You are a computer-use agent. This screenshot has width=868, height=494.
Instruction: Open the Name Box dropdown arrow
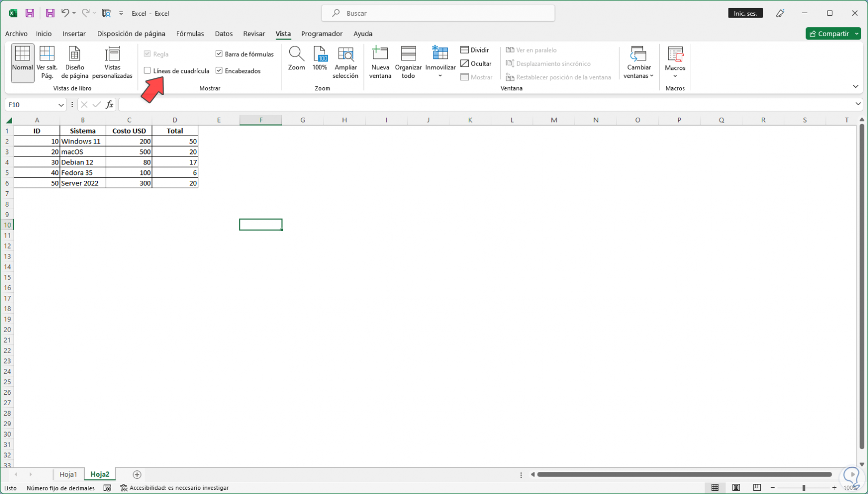point(61,105)
